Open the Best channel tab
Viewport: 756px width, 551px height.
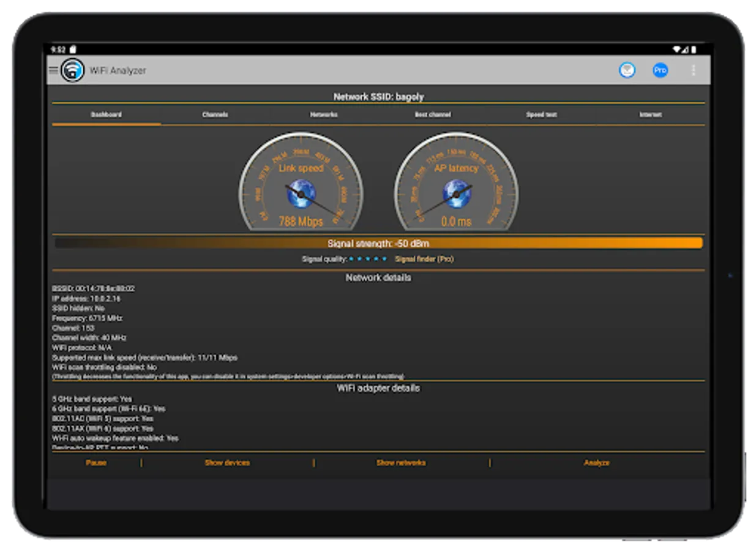pos(433,114)
